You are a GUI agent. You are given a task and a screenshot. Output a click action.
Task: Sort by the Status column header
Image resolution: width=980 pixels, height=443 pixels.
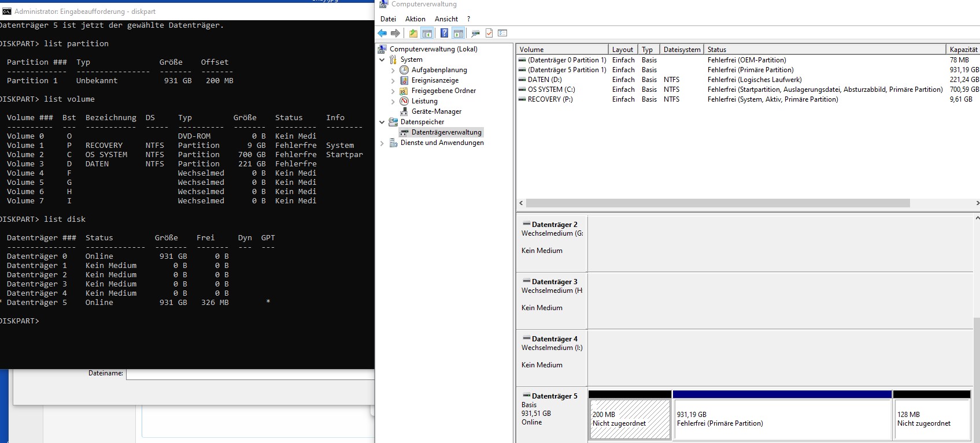[824, 50]
